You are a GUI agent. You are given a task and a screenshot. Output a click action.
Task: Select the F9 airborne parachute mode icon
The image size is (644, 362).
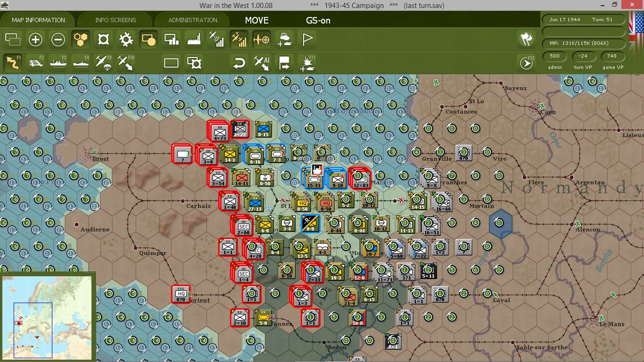(103, 63)
